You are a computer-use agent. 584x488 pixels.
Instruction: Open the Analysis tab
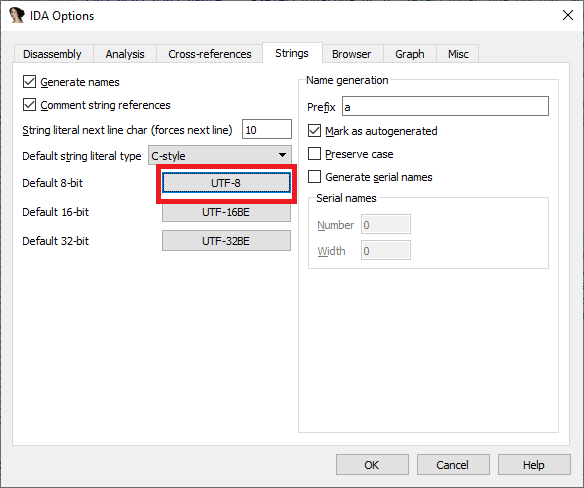click(x=125, y=54)
